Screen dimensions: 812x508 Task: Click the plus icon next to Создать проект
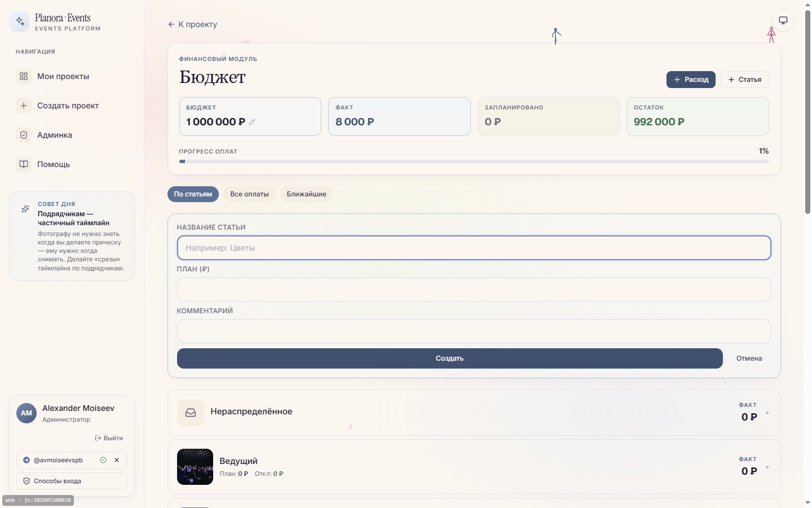tap(24, 106)
